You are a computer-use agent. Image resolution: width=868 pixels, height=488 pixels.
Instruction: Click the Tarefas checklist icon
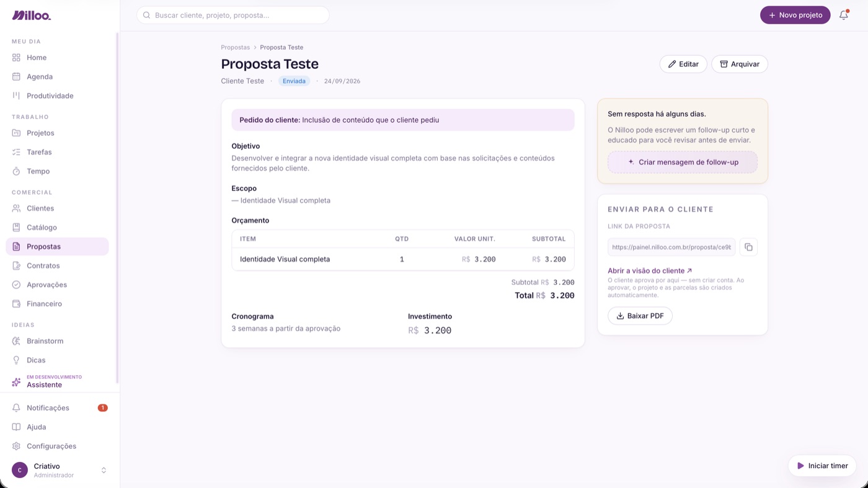click(16, 152)
